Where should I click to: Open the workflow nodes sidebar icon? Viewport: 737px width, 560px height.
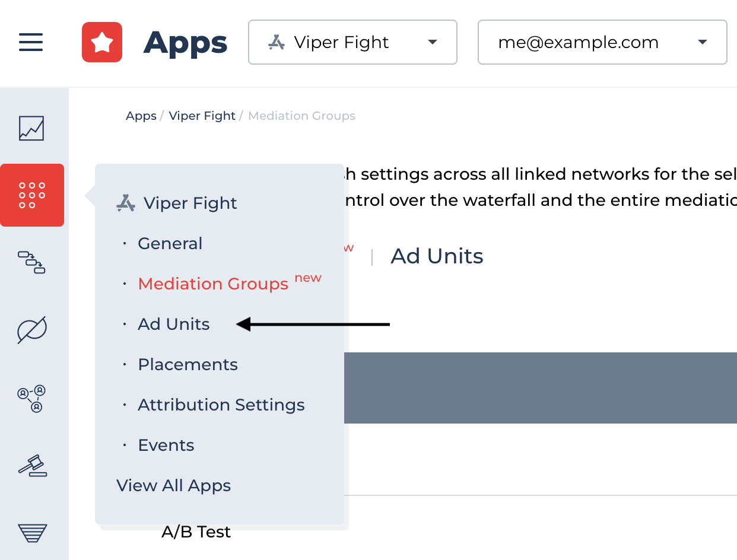pyautogui.click(x=31, y=262)
